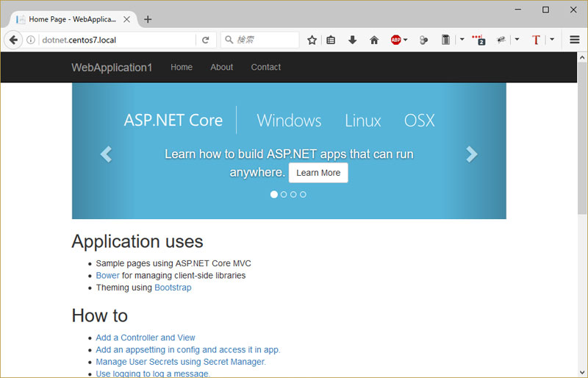Open the Adblock Plus dropdown arrow
The height and width of the screenshot is (378, 588).
tap(406, 40)
